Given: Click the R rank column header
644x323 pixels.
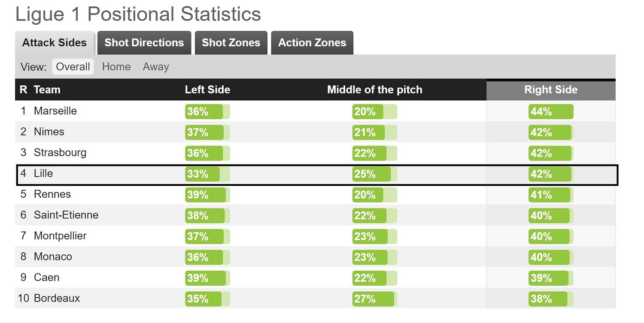Looking at the screenshot, I should pyautogui.click(x=23, y=90).
